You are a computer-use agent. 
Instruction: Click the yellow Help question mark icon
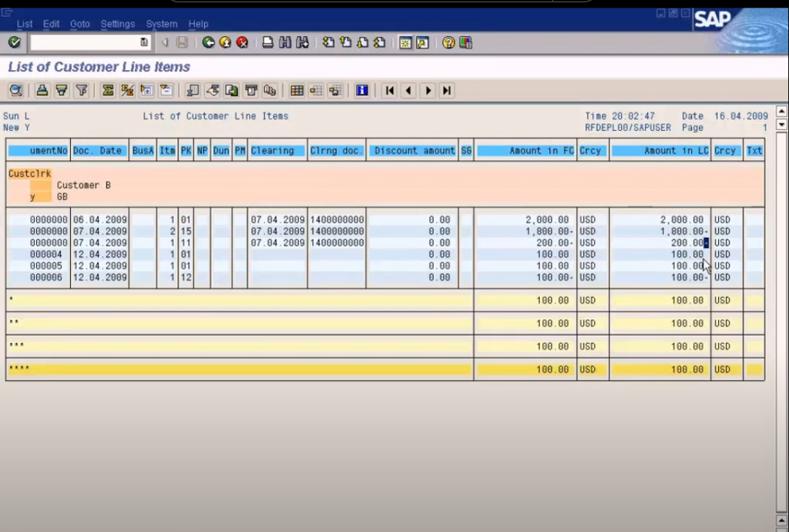[448, 43]
